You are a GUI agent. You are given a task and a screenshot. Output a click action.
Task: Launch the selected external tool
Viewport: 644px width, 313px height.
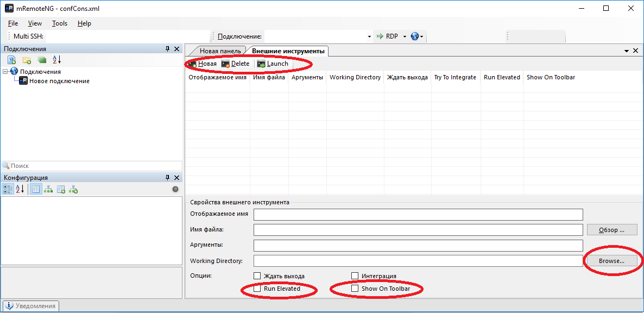point(273,64)
